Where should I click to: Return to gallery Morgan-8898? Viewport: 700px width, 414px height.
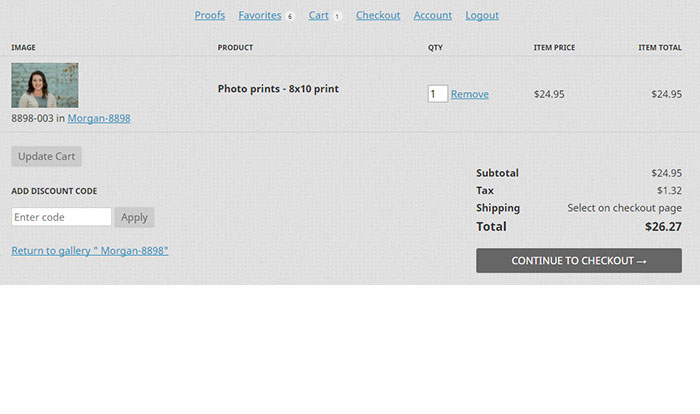90,251
